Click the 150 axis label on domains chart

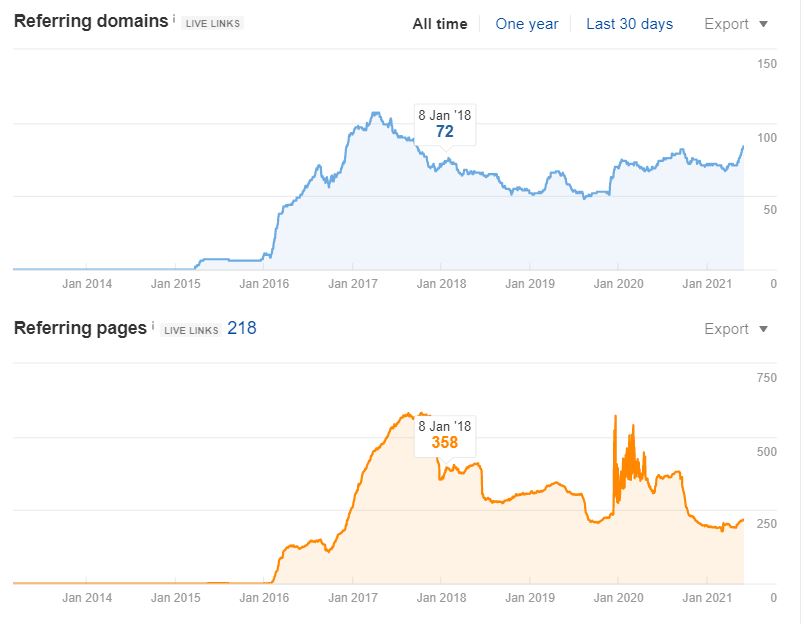point(767,64)
